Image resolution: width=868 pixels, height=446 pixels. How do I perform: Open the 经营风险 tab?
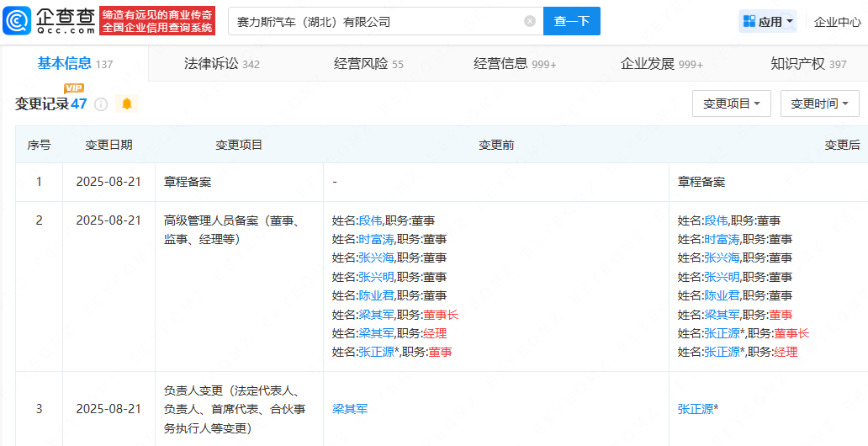coord(368,64)
